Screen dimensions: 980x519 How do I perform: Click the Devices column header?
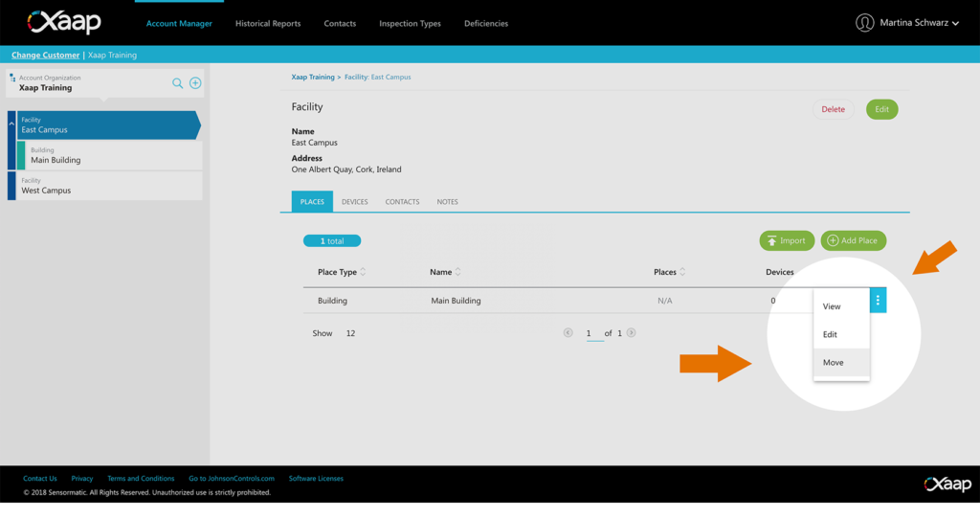click(779, 272)
